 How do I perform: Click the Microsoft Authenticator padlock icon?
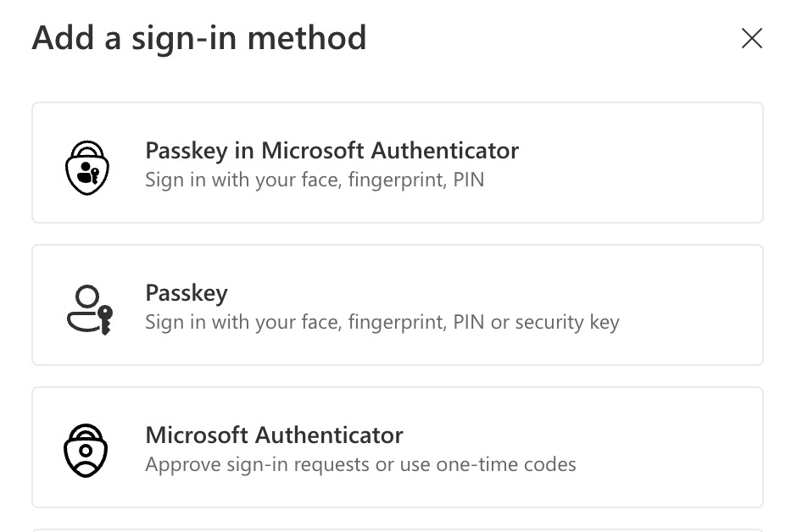(86, 451)
